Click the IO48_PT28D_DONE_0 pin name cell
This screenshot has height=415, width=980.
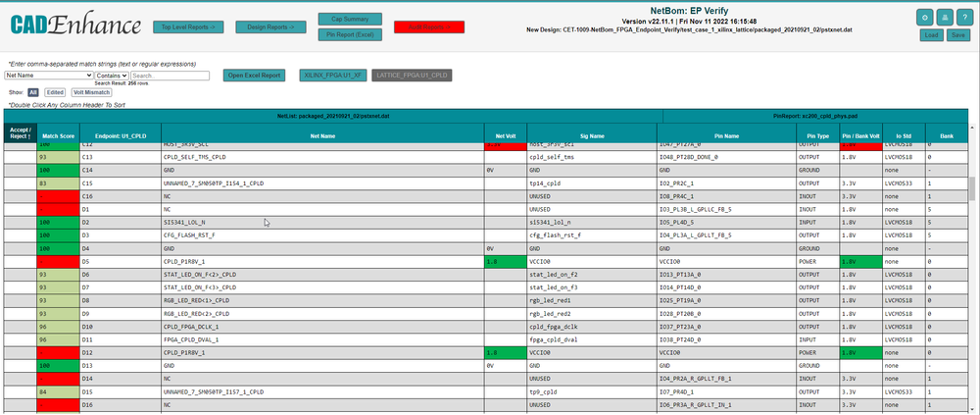coord(727,157)
